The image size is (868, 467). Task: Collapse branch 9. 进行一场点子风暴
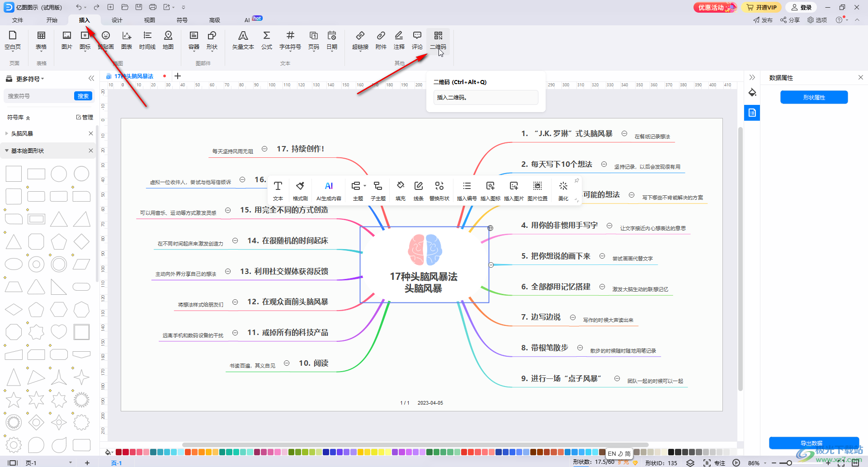pyautogui.click(x=617, y=378)
